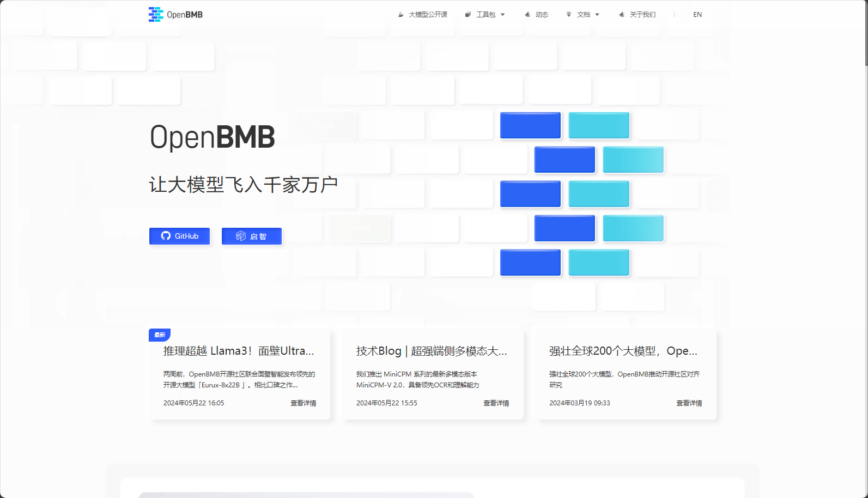Click the 推动开源社区对齐研究 description text
The image size is (868, 498).
click(624, 379)
